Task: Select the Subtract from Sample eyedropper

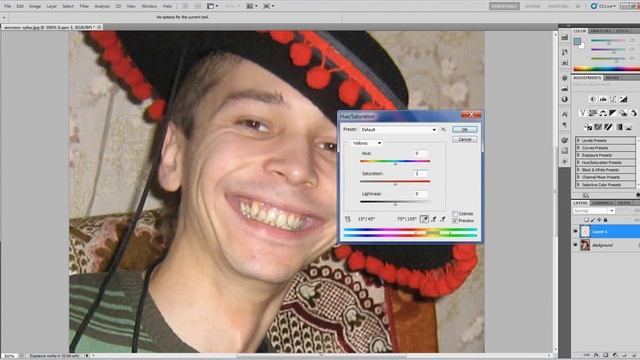Action: [x=443, y=219]
